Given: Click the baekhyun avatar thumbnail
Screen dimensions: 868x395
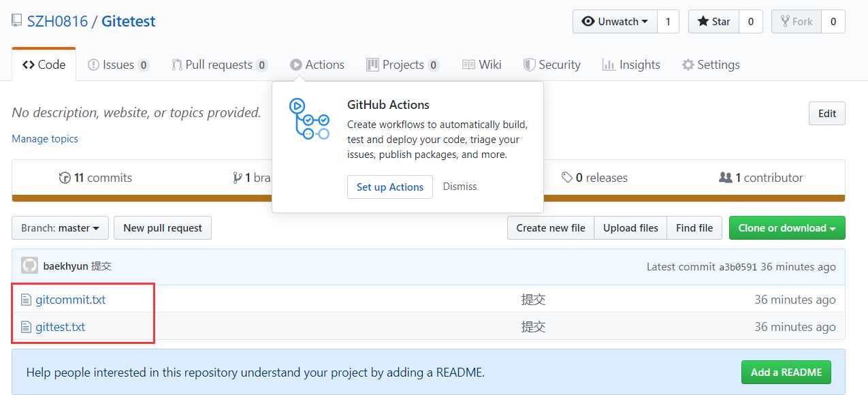Looking at the screenshot, I should tap(29, 266).
